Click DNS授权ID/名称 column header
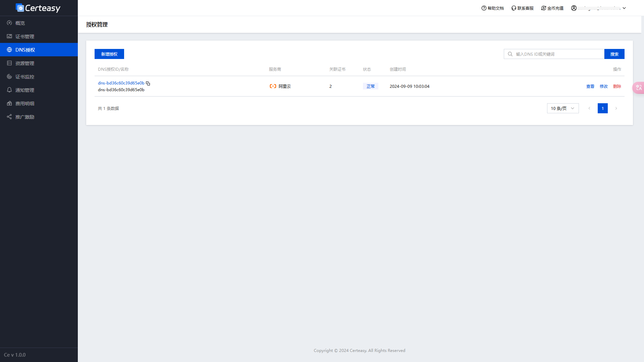644x362 pixels. 113,69
